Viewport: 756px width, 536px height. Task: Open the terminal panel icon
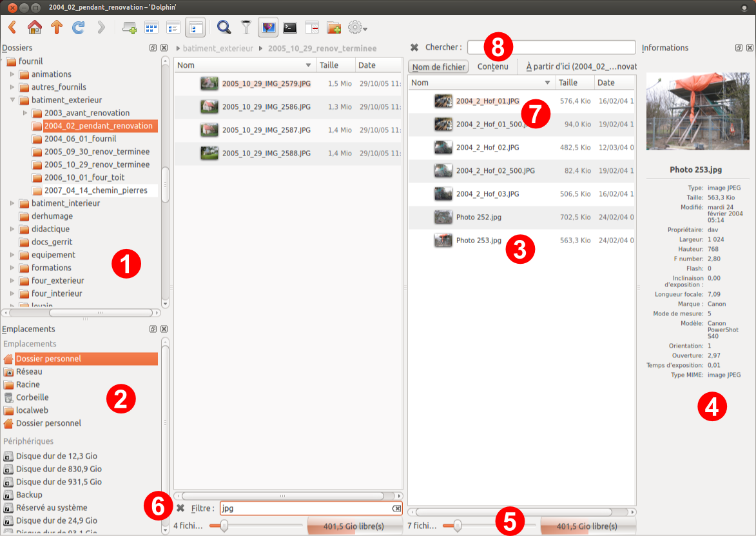[x=290, y=28]
